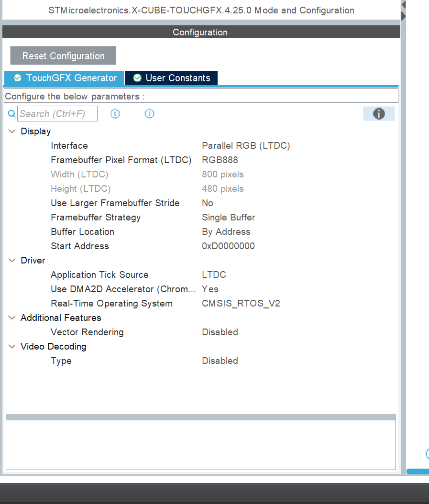Viewport: 429px width, 504px height.
Task: Collapse the Video Decoding section
Action: pyautogui.click(x=11, y=346)
